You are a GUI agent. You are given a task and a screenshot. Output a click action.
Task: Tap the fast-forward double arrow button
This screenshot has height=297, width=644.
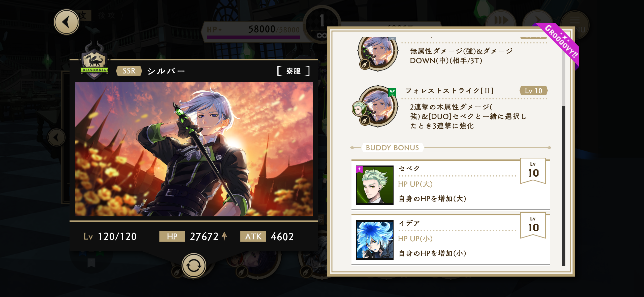(501, 21)
